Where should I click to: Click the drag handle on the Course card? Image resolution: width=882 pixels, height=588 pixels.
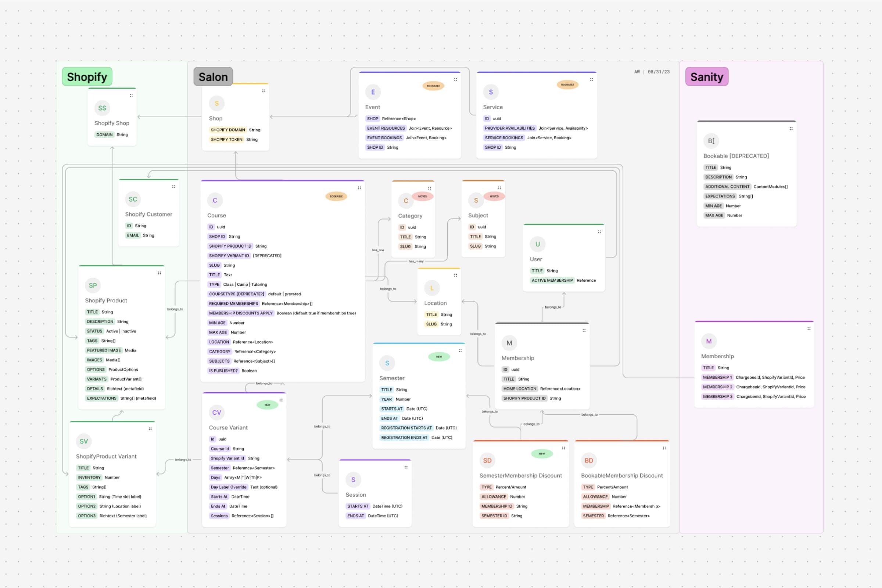click(x=359, y=188)
